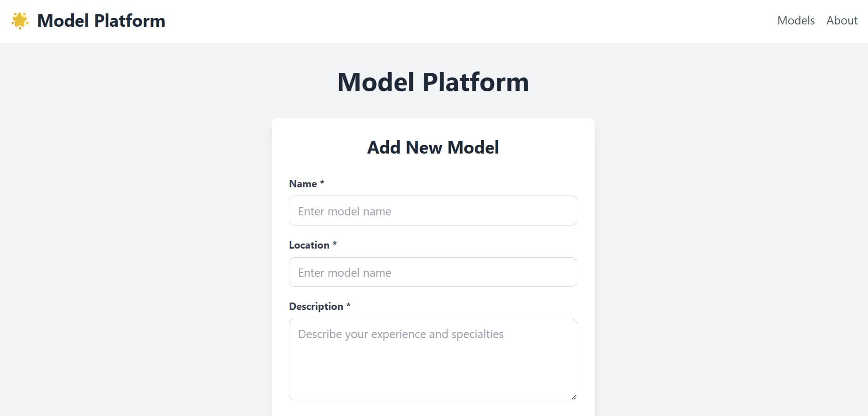Grab the Description textarea resize handle
The image size is (868, 416).
point(574,397)
